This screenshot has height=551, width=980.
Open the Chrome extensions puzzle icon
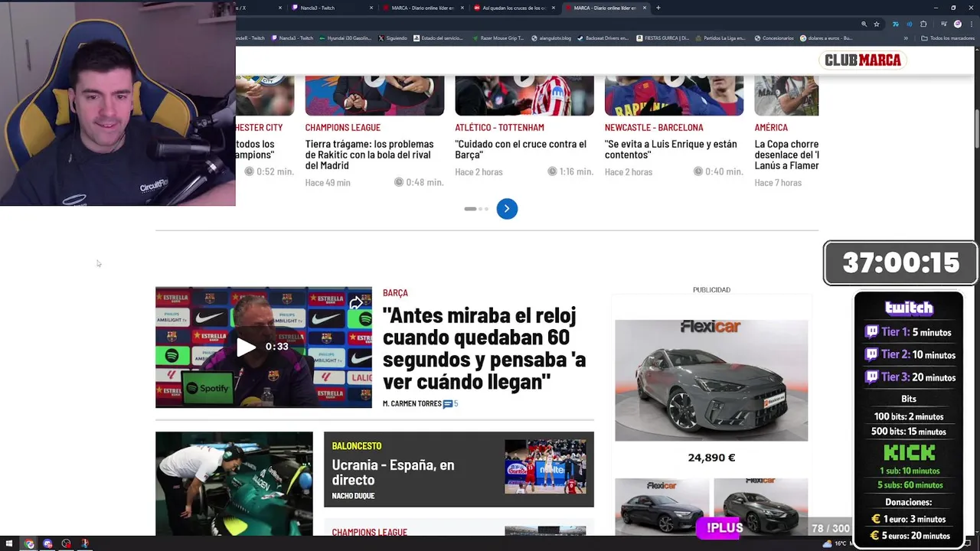[923, 24]
